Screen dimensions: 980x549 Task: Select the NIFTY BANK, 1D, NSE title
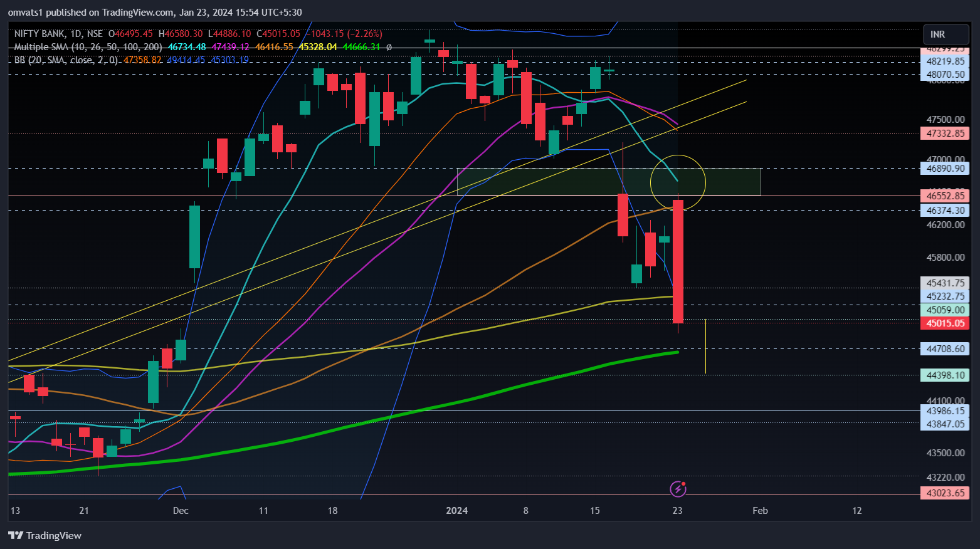pyautogui.click(x=58, y=34)
